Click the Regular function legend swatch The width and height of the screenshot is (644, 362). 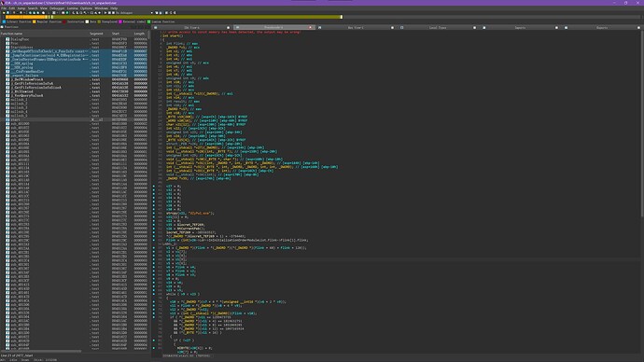pyautogui.click(x=35, y=21)
